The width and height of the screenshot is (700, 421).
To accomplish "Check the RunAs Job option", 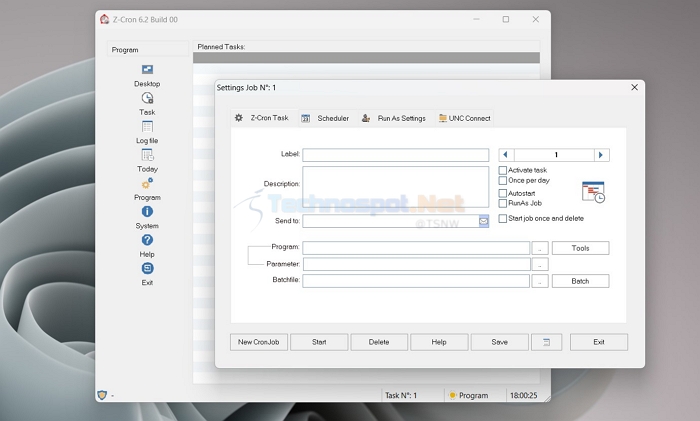I will point(503,204).
